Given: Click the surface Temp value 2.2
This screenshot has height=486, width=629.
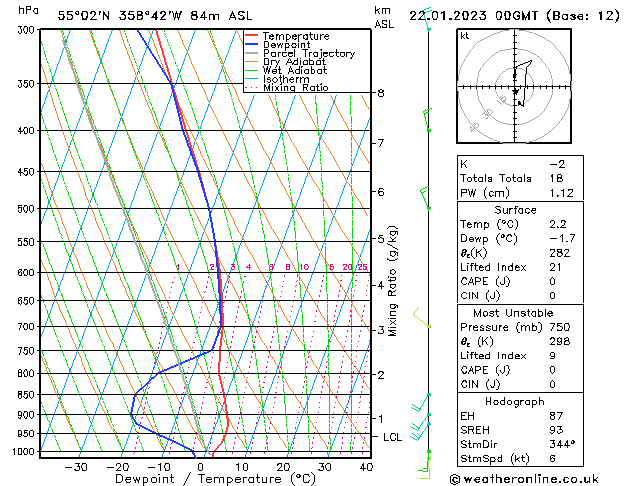Looking at the screenshot, I should 558,224.
